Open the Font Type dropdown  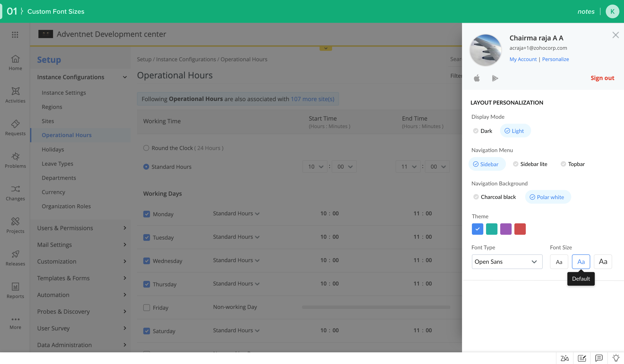click(x=507, y=262)
